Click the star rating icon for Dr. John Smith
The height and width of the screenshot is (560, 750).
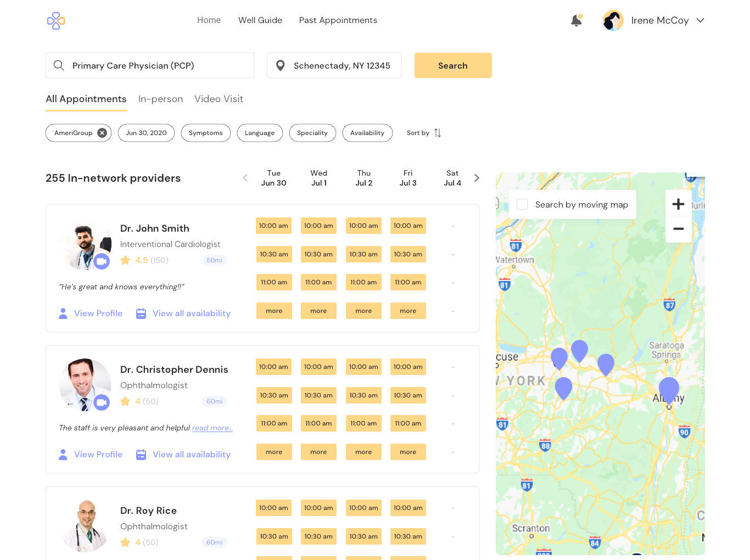(x=125, y=260)
